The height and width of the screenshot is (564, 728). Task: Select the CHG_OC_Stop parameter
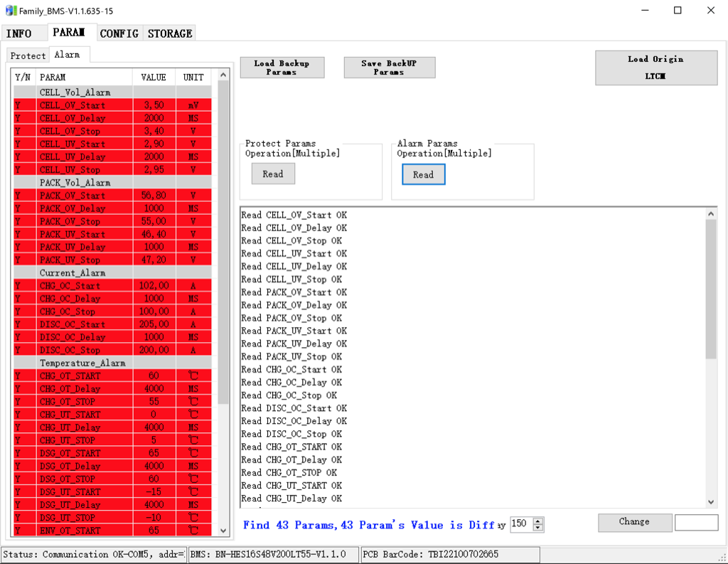click(112, 312)
